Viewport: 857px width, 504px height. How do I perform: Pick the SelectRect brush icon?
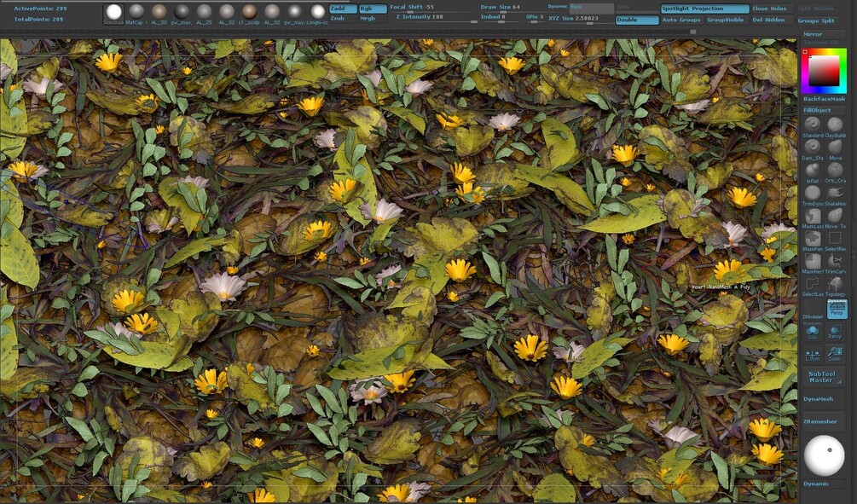click(x=835, y=238)
